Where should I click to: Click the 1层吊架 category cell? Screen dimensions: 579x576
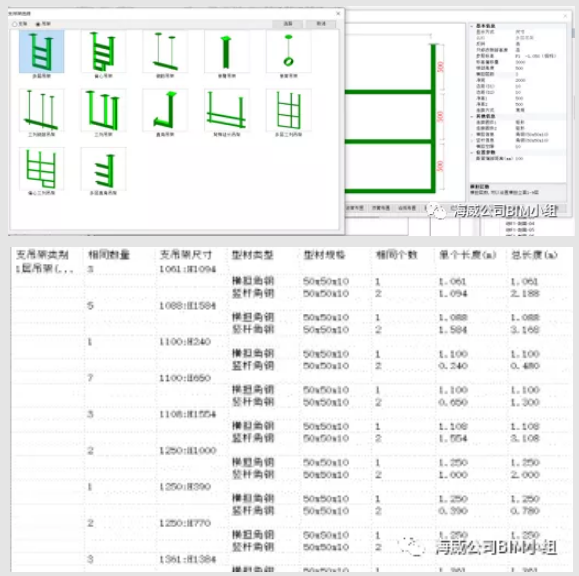click(x=44, y=269)
